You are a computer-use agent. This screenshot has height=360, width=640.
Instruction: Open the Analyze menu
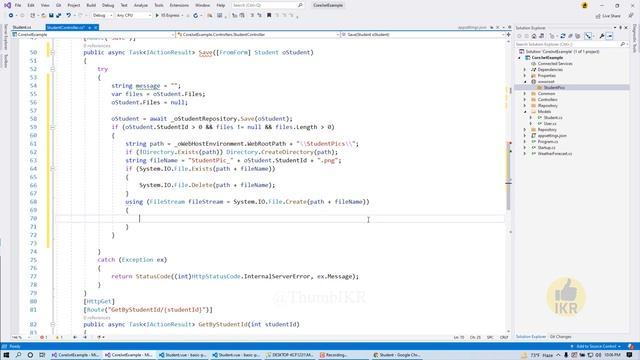(141, 5)
